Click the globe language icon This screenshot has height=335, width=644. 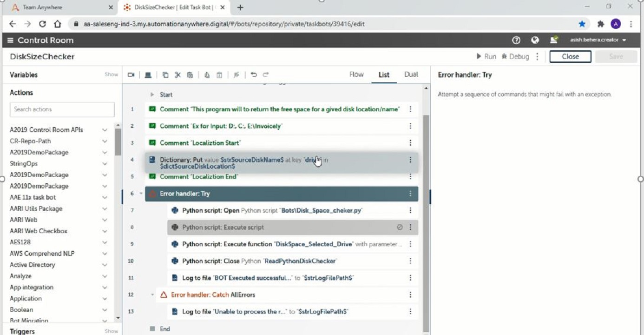point(535,40)
